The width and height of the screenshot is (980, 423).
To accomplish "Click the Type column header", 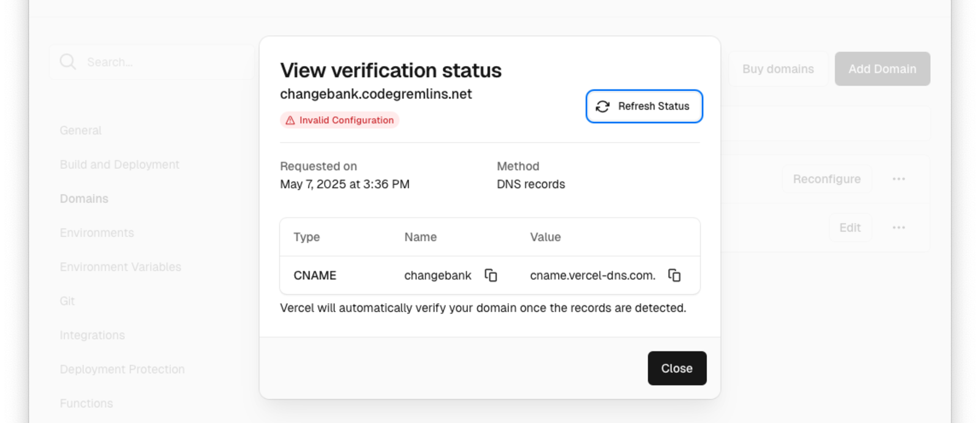I will [x=306, y=237].
